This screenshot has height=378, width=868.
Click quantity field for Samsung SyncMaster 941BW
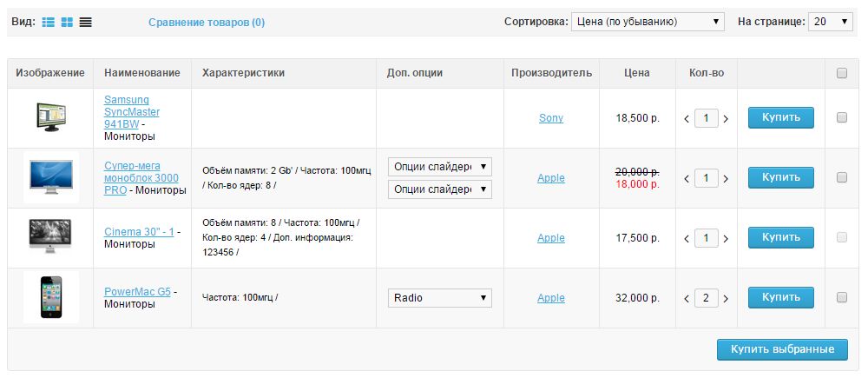click(706, 118)
